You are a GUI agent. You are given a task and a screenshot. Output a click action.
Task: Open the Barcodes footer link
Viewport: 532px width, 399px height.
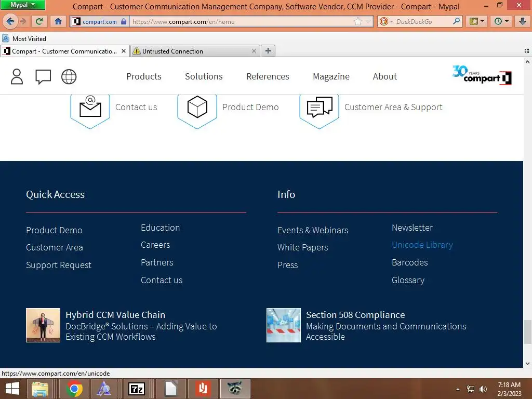[x=410, y=262]
